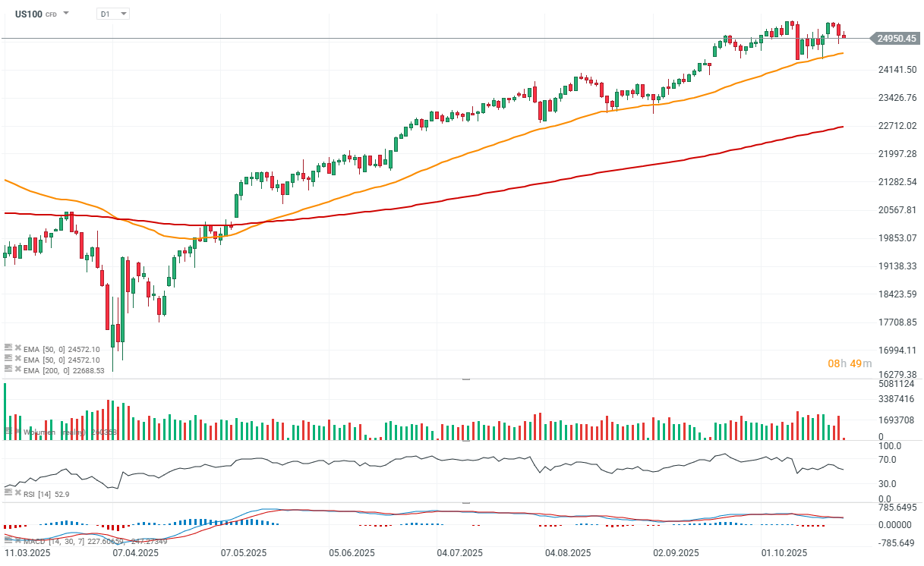
Task: Click the divider handle above the MACD pane
Action: tap(465, 502)
